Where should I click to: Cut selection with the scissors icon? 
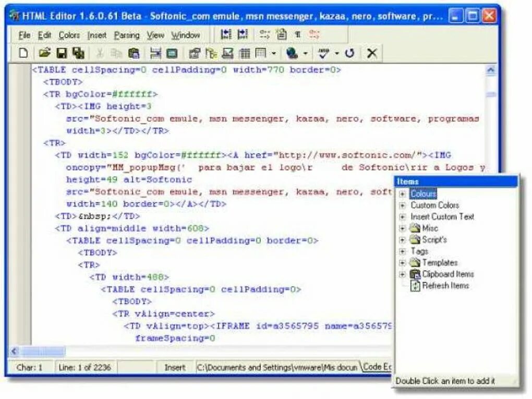(x=100, y=53)
